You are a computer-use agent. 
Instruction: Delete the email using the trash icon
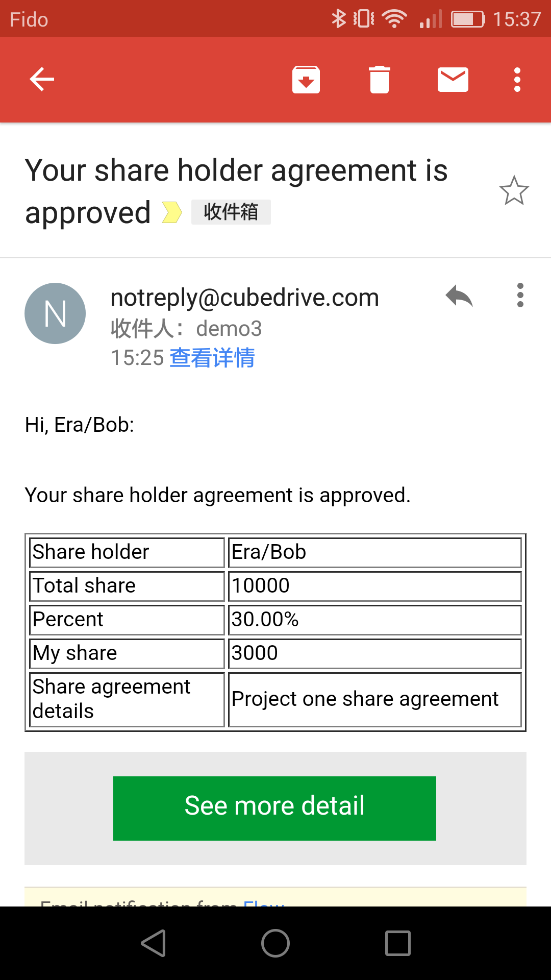pyautogui.click(x=380, y=80)
